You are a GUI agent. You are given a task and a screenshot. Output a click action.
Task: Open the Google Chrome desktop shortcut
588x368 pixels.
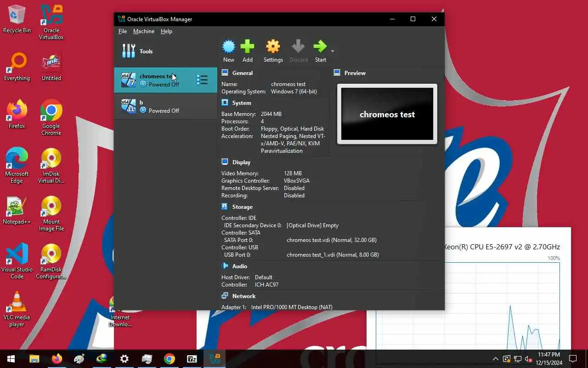click(x=51, y=118)
